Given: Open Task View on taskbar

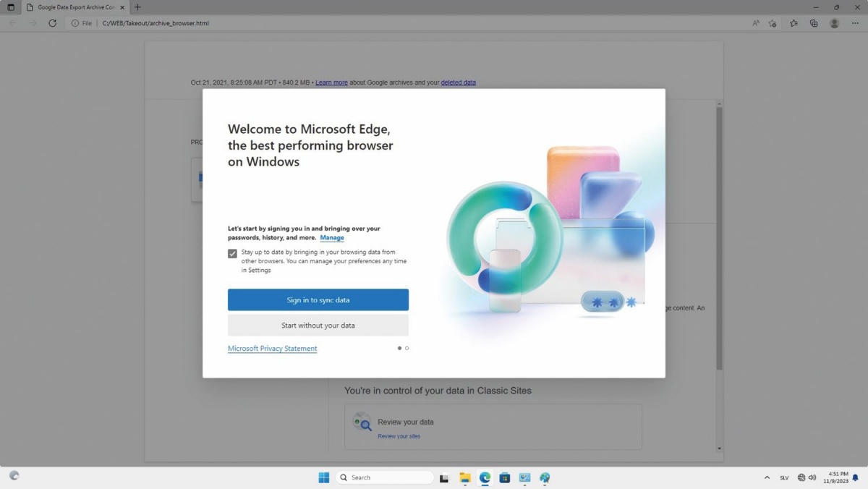Looking at the screenshot, I should [445, 477].
